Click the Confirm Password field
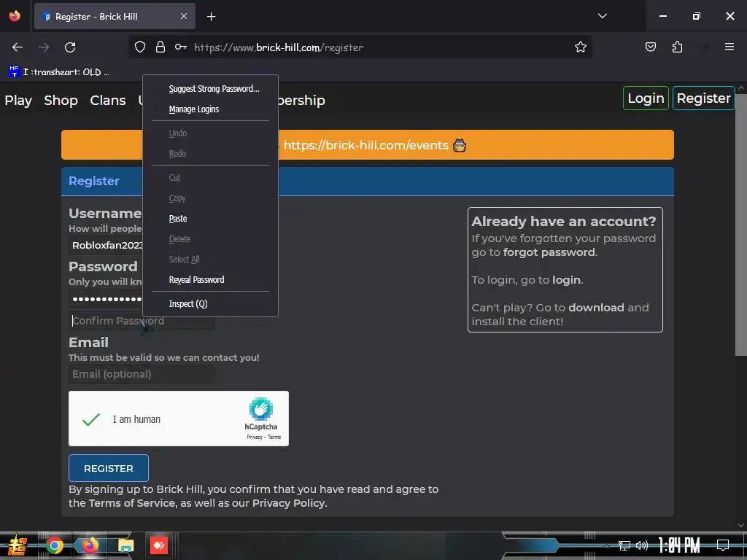 (x=142, y=321)
